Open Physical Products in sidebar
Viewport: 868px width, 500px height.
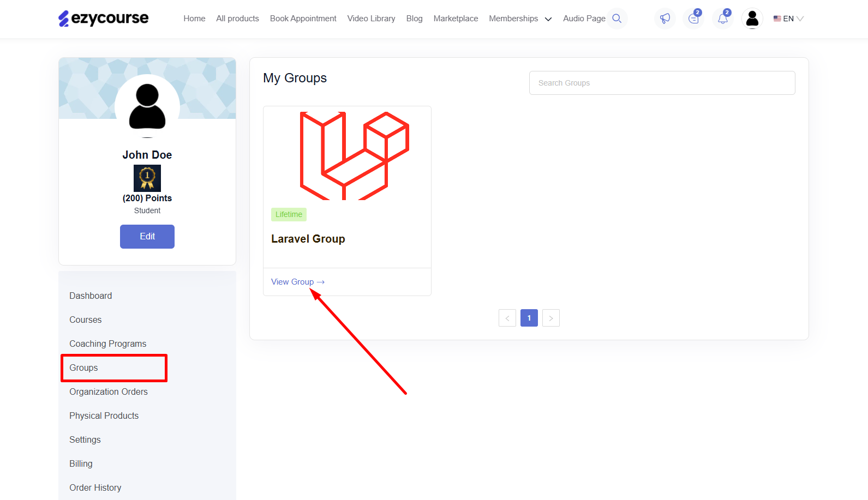pos(104,415)
